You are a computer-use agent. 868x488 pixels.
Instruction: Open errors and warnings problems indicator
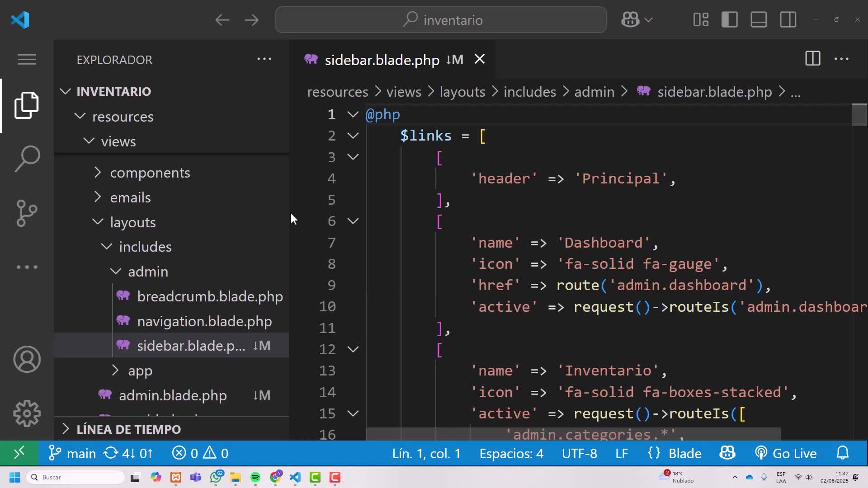point(200,453)
